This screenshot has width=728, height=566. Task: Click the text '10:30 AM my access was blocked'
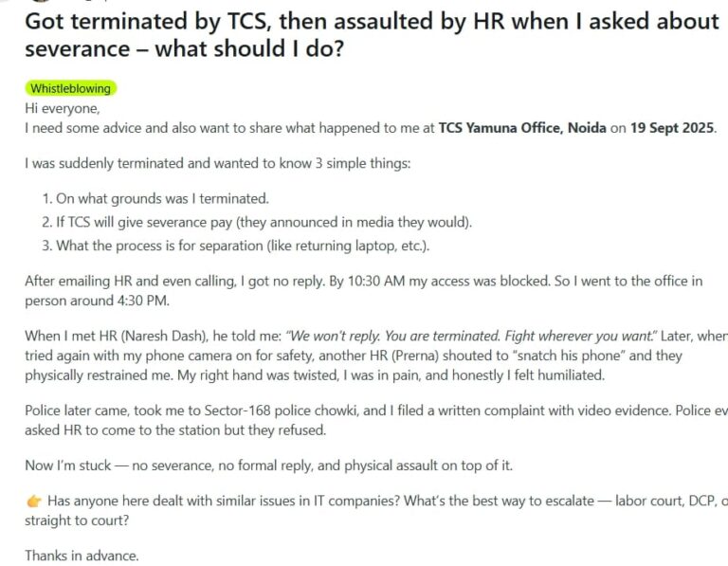[x=448, y=282]
